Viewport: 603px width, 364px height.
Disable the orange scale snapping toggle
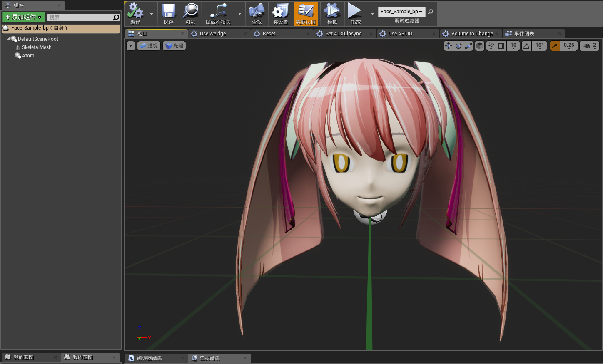pyautogui.click(x=555, y=46)
